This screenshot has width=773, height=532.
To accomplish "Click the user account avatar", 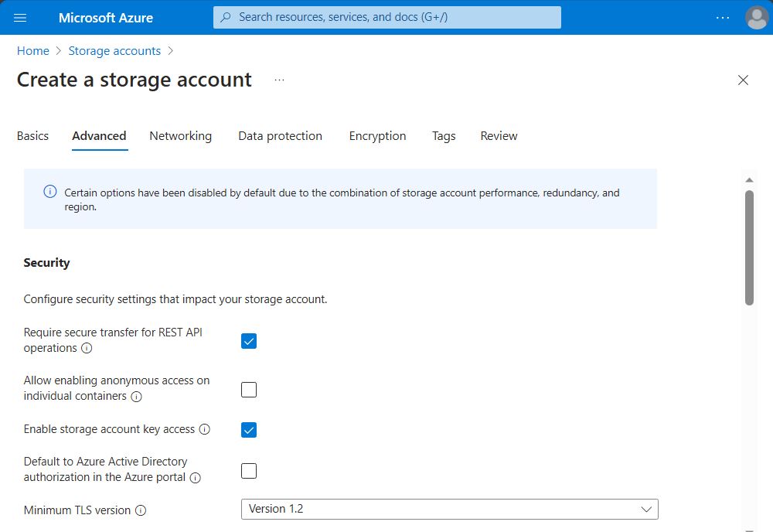I will click(756, 17).
